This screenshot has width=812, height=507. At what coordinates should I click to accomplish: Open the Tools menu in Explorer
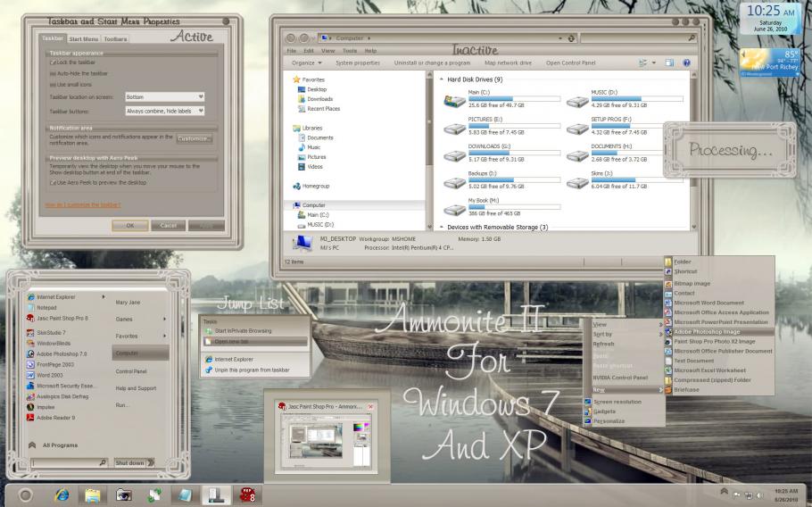[350, 51]
